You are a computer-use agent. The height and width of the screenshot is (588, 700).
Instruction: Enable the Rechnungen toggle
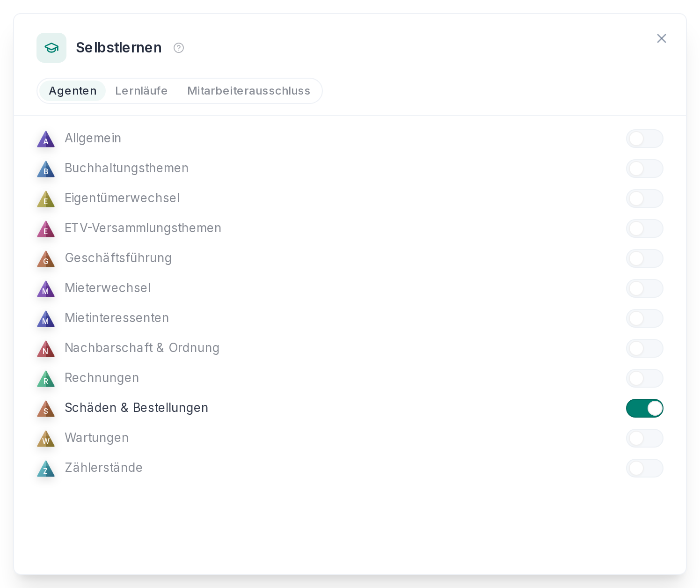[x=645, y=378]
